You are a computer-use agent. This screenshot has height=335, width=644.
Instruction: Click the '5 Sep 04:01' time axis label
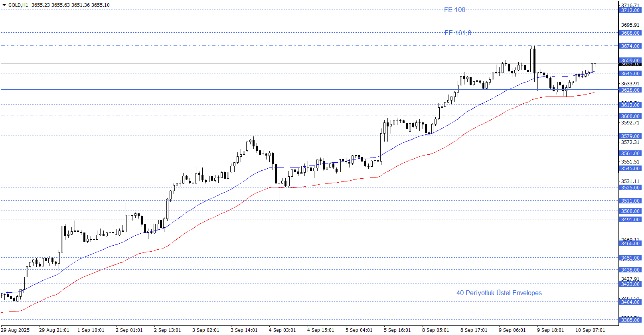tap(359, 330)
